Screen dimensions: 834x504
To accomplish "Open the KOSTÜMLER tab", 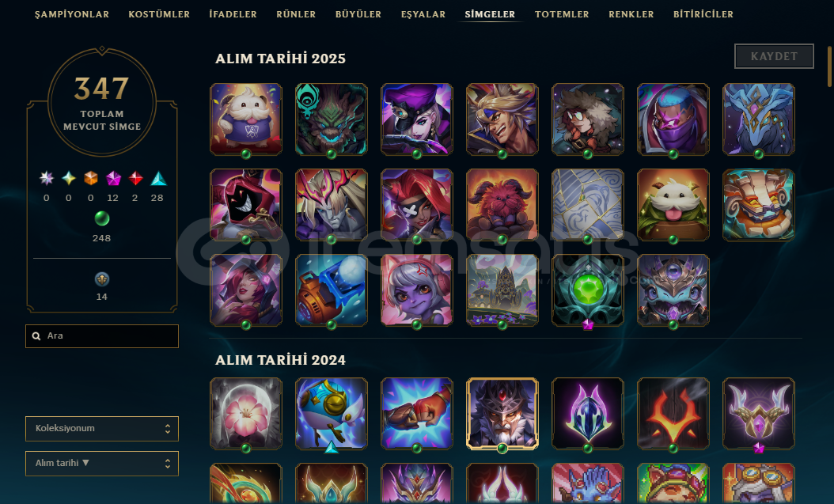I will (x=159, y=14).
